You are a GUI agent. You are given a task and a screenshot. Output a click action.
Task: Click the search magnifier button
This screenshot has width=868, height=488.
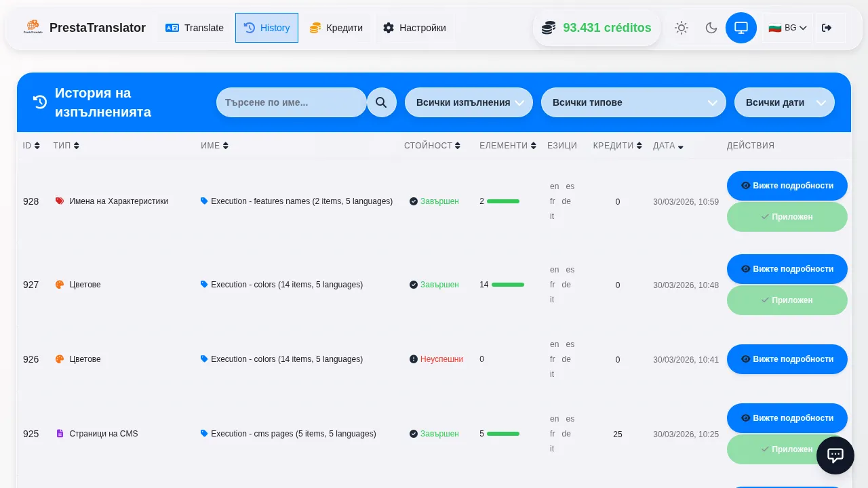point(381,102)
